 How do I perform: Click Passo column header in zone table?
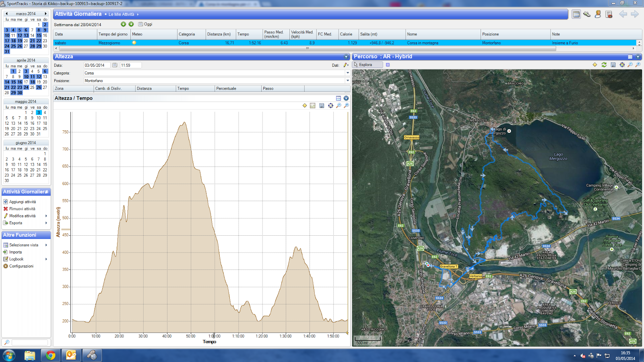pyautogui.click(x=283, y=88)
